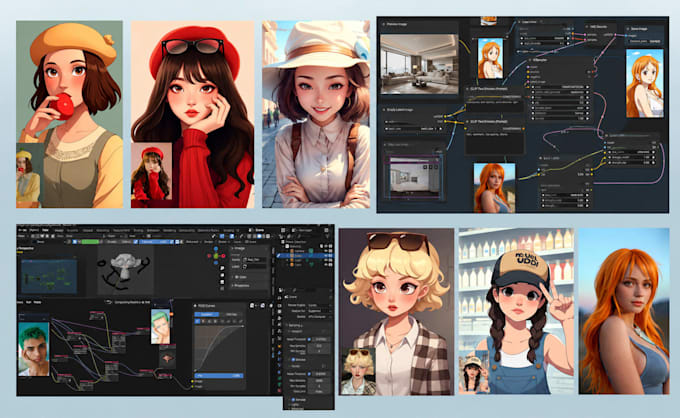
Task: Select the upper CLIP Text Encode (Prompt) node title
Action: click(x=489, y=89)
